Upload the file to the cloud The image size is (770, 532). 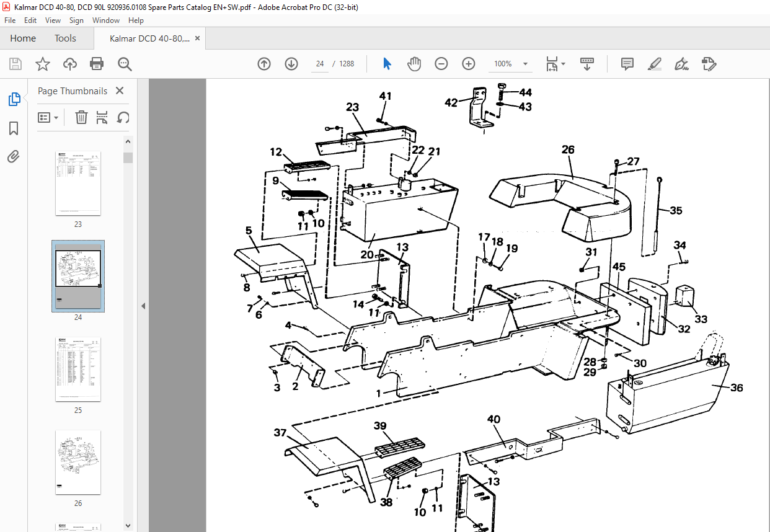click(70, 64)
